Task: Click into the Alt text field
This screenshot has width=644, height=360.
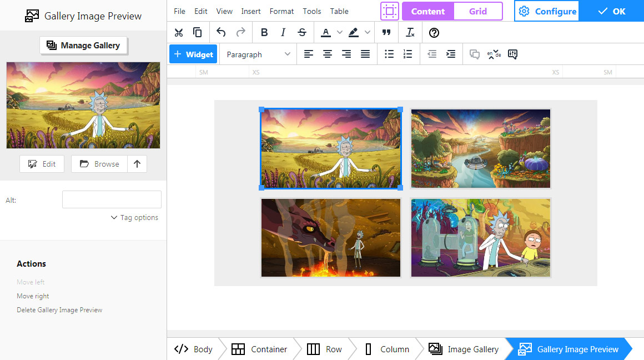Action: point(112,199)
